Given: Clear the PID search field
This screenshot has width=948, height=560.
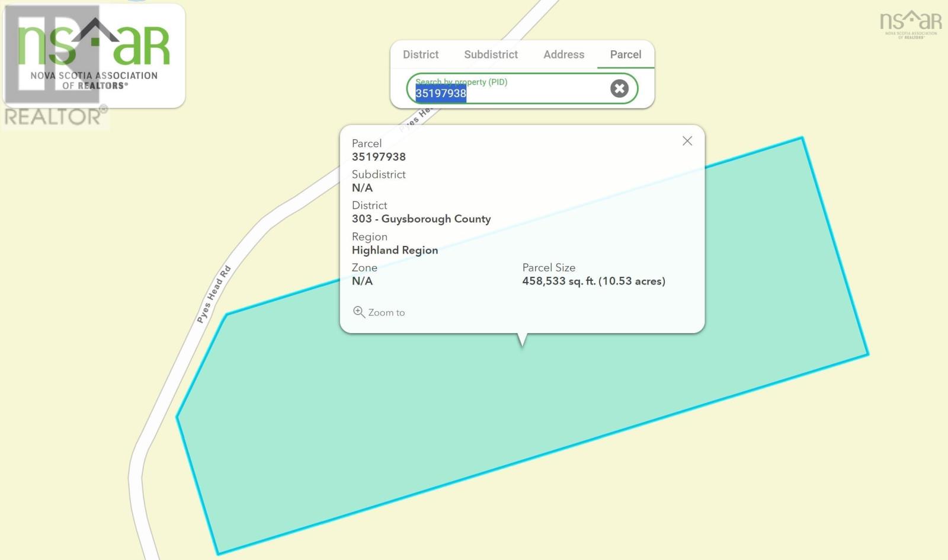Looking at the screenshot, I should pos(619,88).
